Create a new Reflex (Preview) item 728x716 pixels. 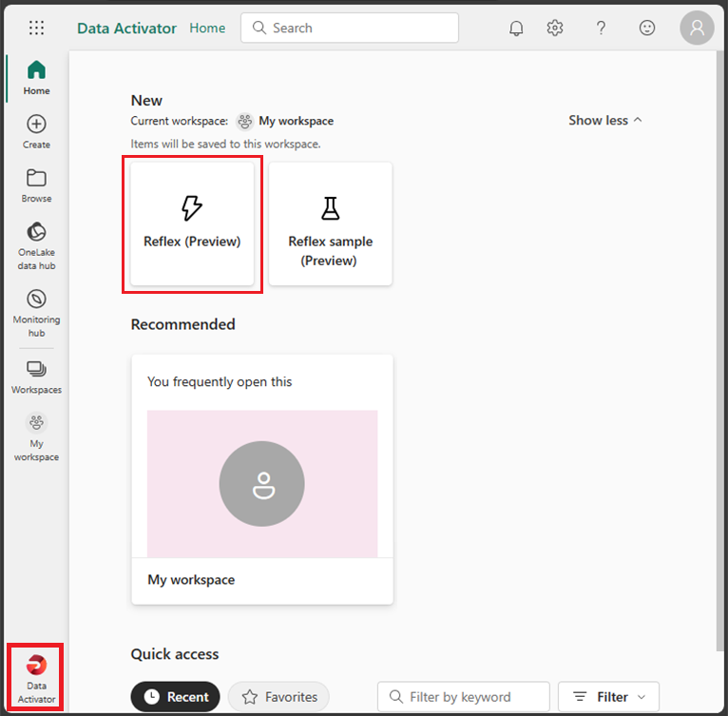click(192, 224)
